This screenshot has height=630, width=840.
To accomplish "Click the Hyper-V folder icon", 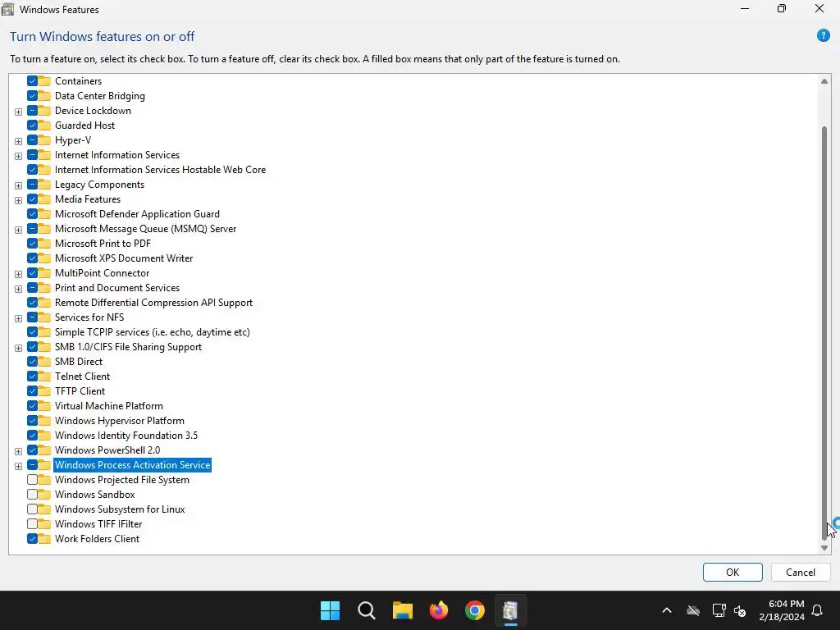I will coord(44,139).
